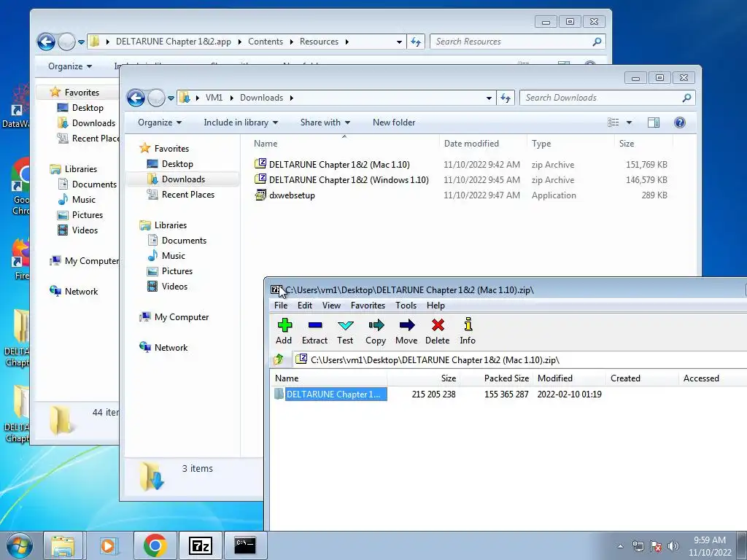
Task: Sort Downloads by Type column
Action: 541,144
